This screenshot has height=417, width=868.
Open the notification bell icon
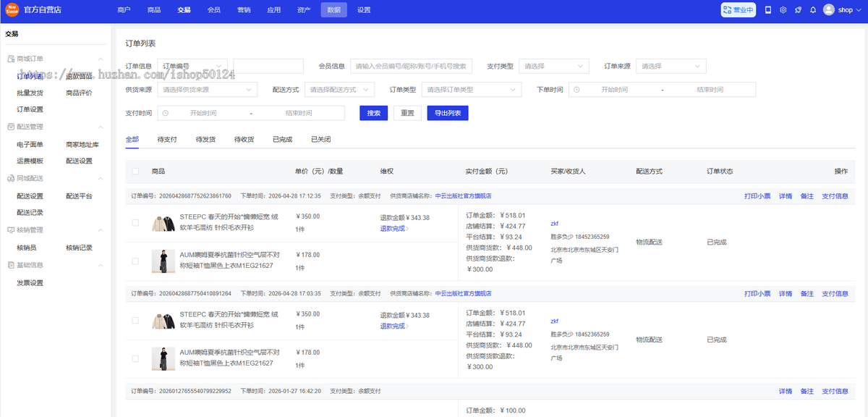pos(813,10)
